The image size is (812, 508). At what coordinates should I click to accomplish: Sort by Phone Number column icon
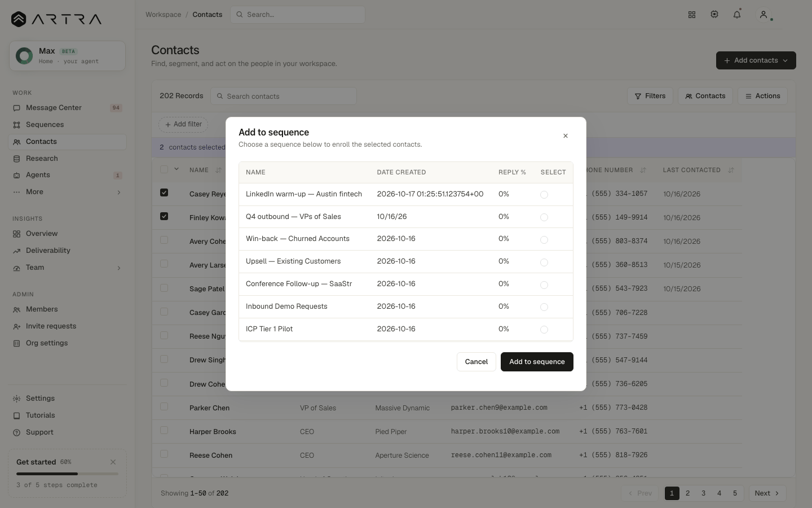click(643, 170)
